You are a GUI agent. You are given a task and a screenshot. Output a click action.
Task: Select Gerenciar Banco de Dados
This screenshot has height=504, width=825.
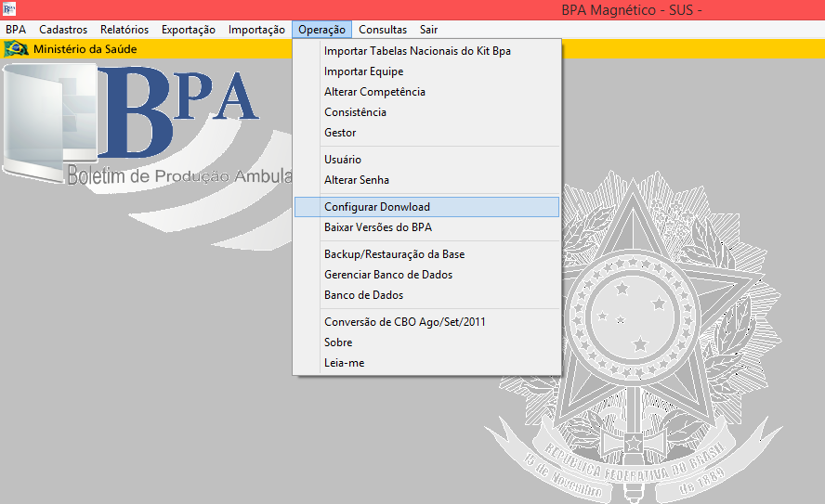click(388, 275)
